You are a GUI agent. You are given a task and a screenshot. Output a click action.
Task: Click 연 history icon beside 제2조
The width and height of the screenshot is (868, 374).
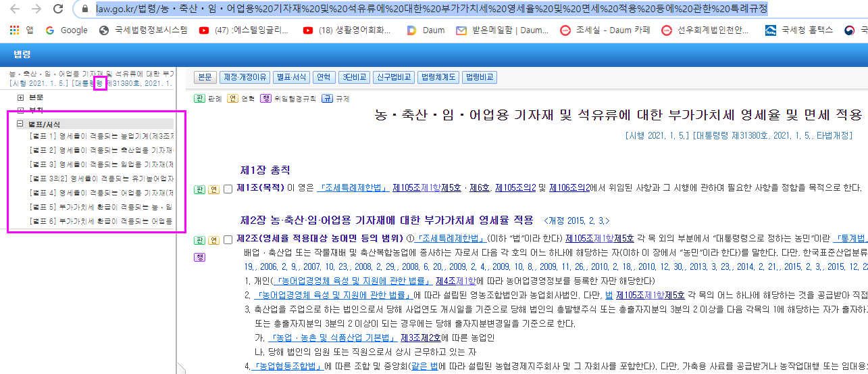[x=213, y=239]
